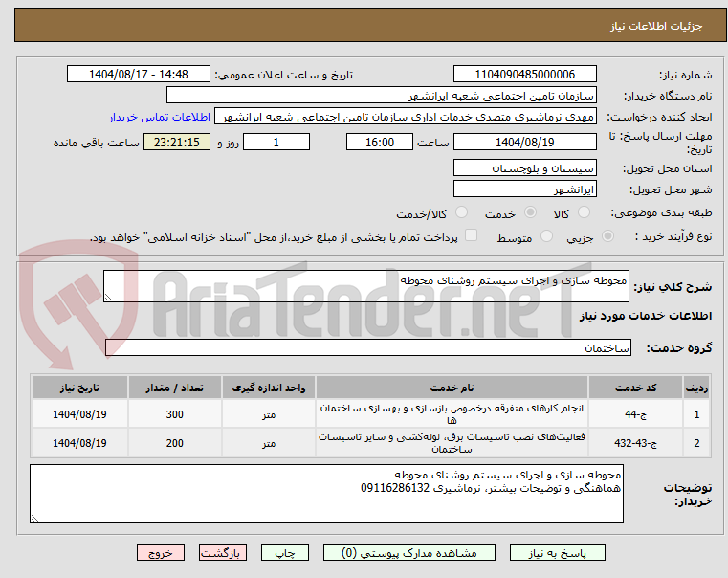Click the remaining time field 23:21:15
Image resolution: width=728 pixels, height=578 pixels.
coord(177,142)
